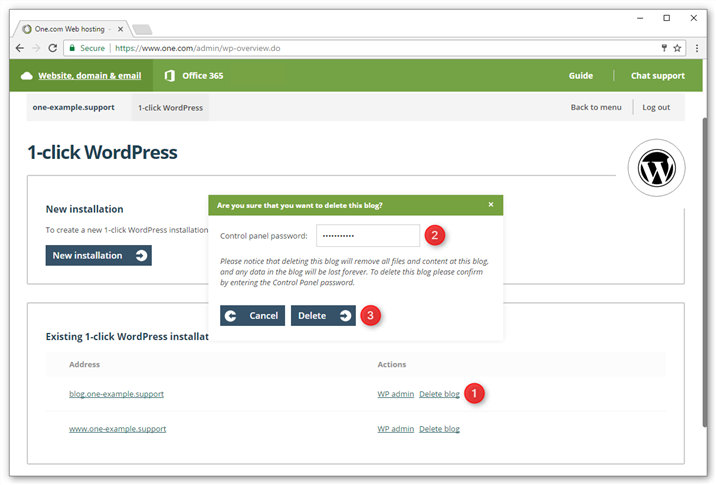This screenshot has width=716, height=485.
Task: Open a new browser tab
Action: [x=142, y=30]
